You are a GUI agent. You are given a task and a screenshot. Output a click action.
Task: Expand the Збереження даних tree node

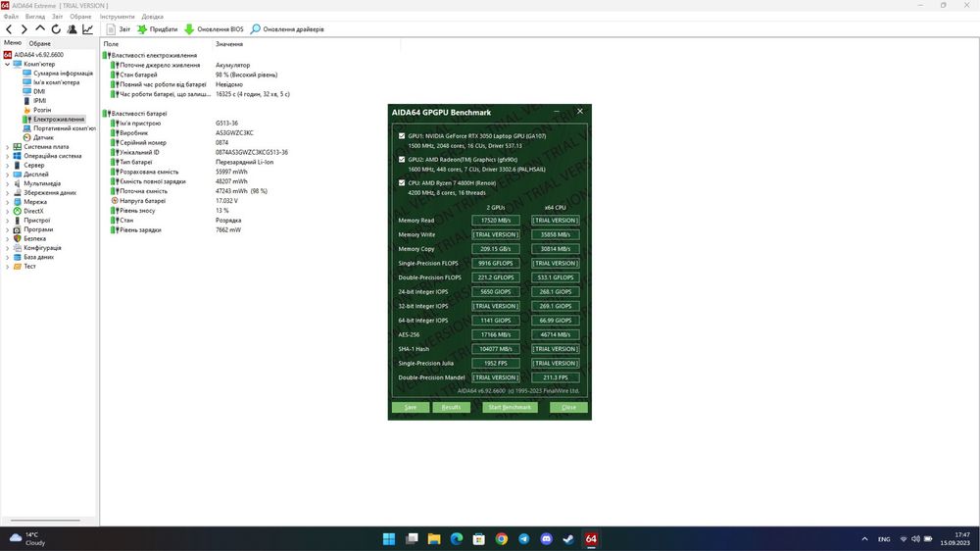7,192
